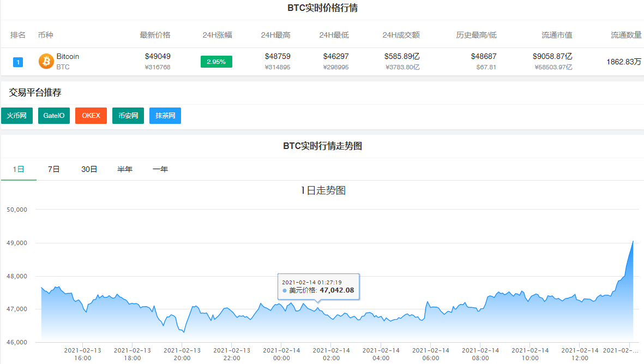Switch to the 7日 chart tab
The width and height of the screenshot is (644, 364).
(53, 169)
